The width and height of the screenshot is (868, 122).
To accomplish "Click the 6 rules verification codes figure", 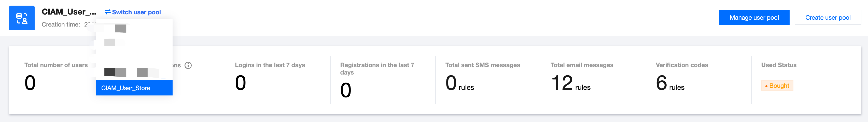I will [x=670, y=83].
